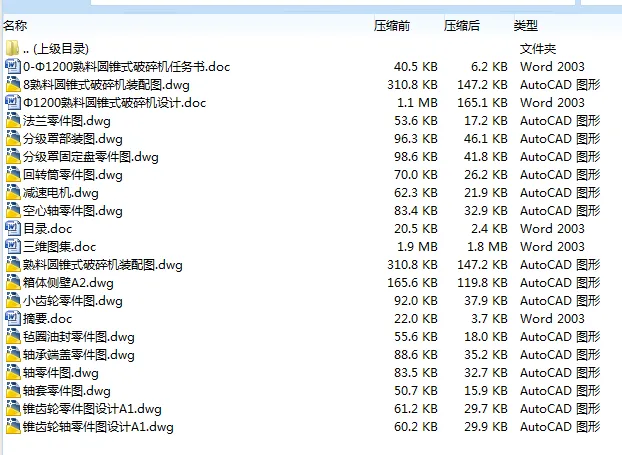Sort by the 类型 column header

tap(526, 26)
